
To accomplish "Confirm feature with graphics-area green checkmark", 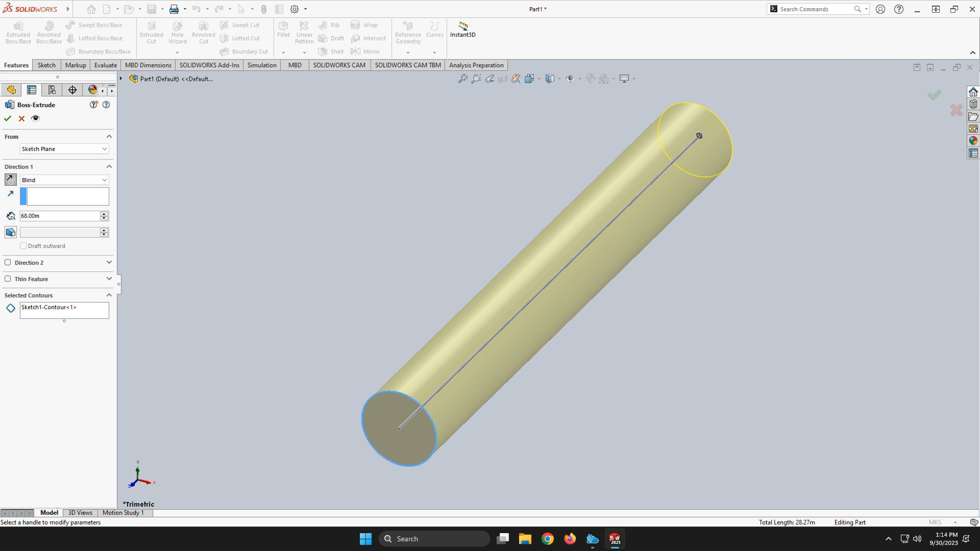I will pyautogui.click(x=934, y=95).
